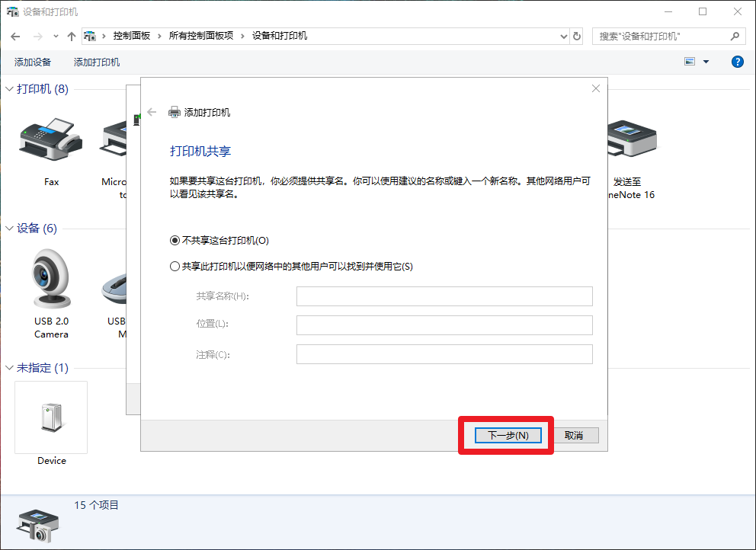The image size is (756, 550).
Task: Go up one folder level arrow
Action: coord(72,36)
